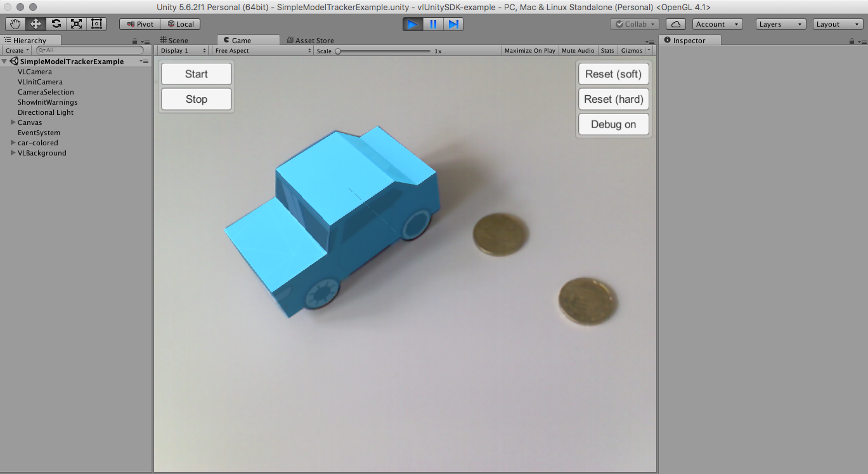868x474 pixels.
Task: Open the Collab dropdown
Action: pos(635,24)
